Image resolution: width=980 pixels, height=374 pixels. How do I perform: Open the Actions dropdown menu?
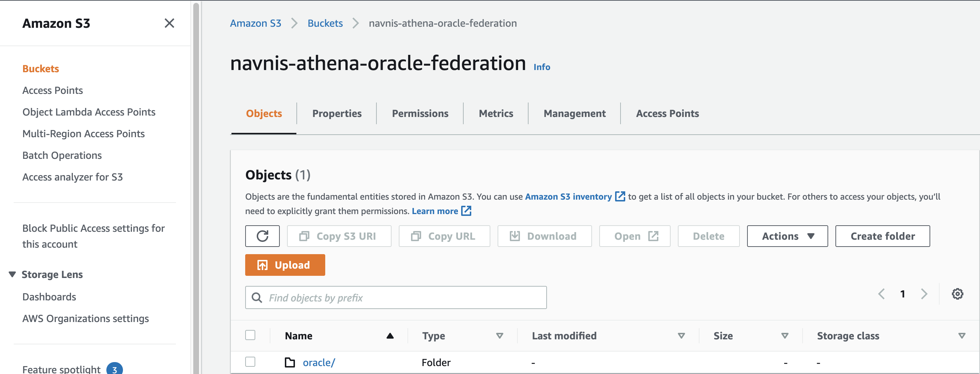[787, 236]
